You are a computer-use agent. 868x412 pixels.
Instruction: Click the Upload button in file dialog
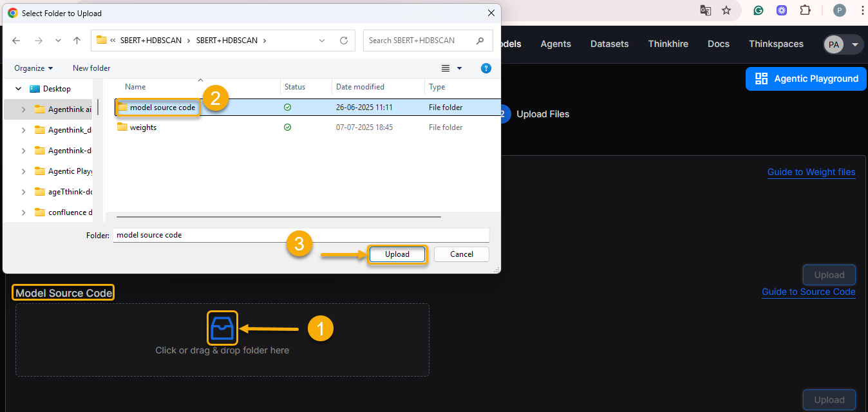(397, 254)
